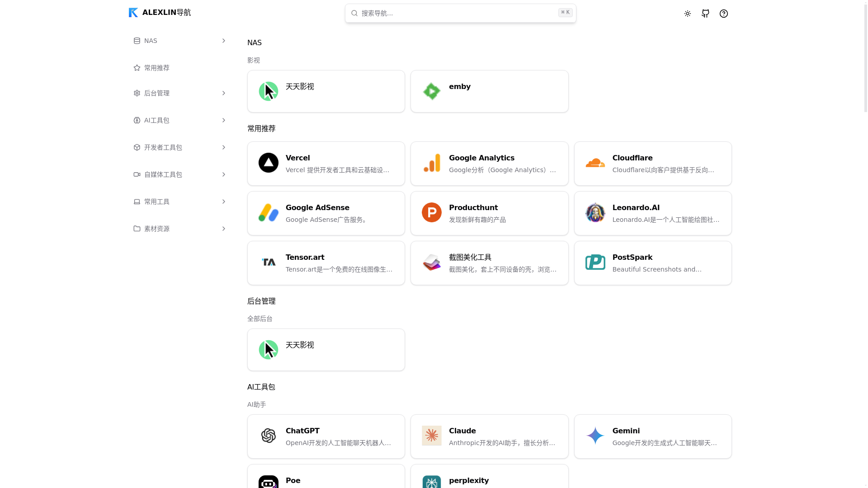Click the Beautiful Screenshots and... description
This screenshot has width=868, height=488.
tap(657, 269)
